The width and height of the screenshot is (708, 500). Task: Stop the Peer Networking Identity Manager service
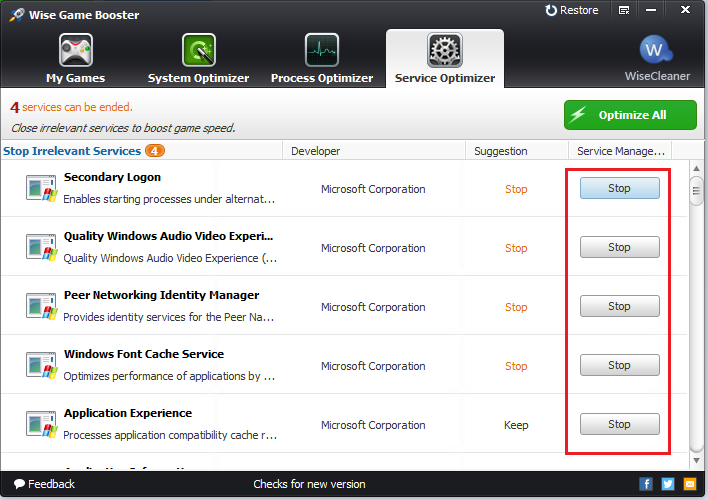point(619,306)
